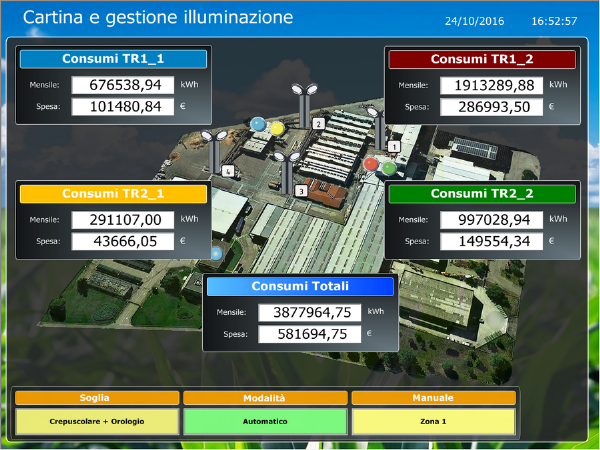Click the blue sphere beside the TR2_1 panel

[217, 254]
